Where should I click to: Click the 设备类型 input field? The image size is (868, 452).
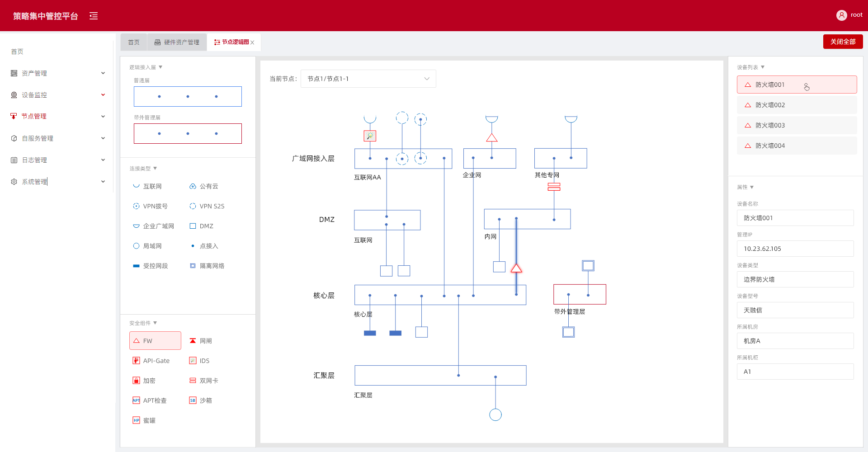point(795,279)
